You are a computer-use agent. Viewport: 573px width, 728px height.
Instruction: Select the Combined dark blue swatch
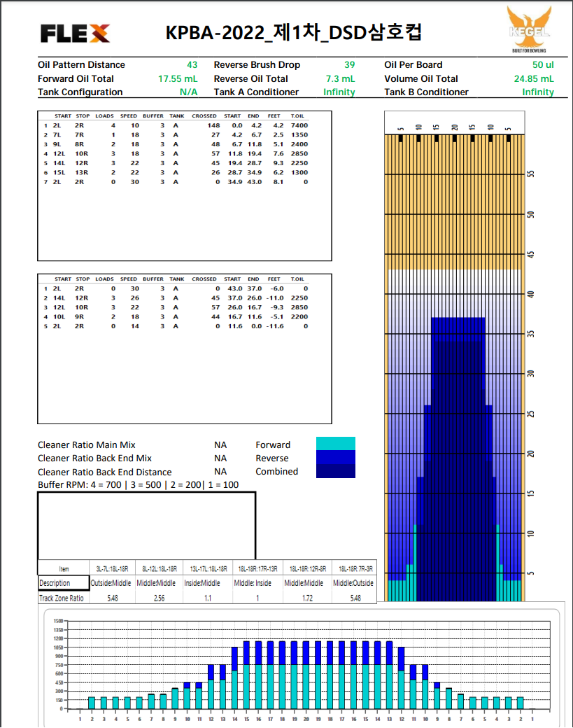[x=335, y=471]
